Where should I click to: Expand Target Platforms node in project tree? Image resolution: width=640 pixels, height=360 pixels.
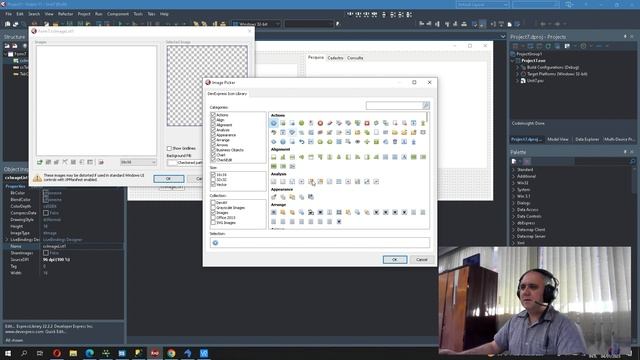[x=518, y=74]
